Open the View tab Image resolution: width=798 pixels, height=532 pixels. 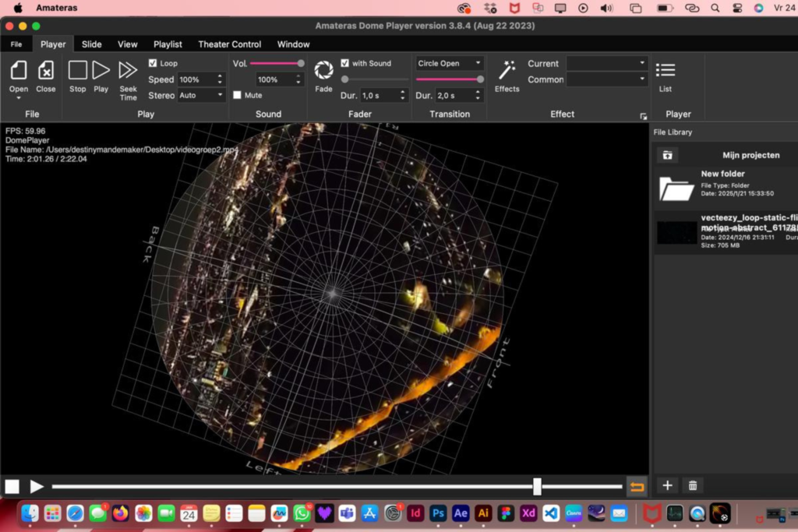(x=127, y=44)
